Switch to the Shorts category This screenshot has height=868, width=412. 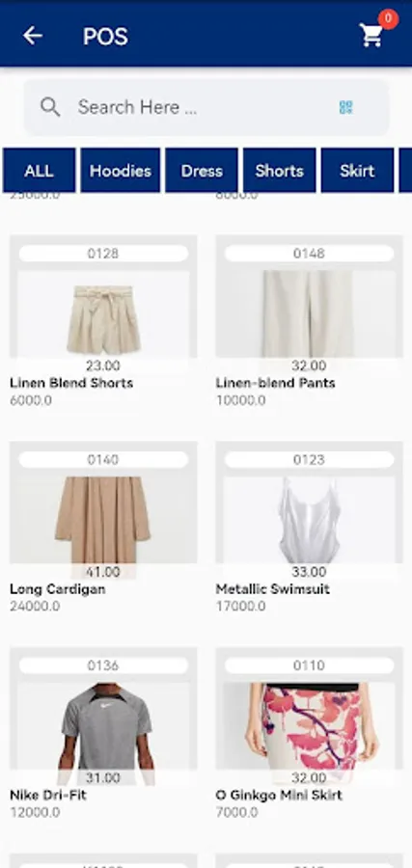280,171
